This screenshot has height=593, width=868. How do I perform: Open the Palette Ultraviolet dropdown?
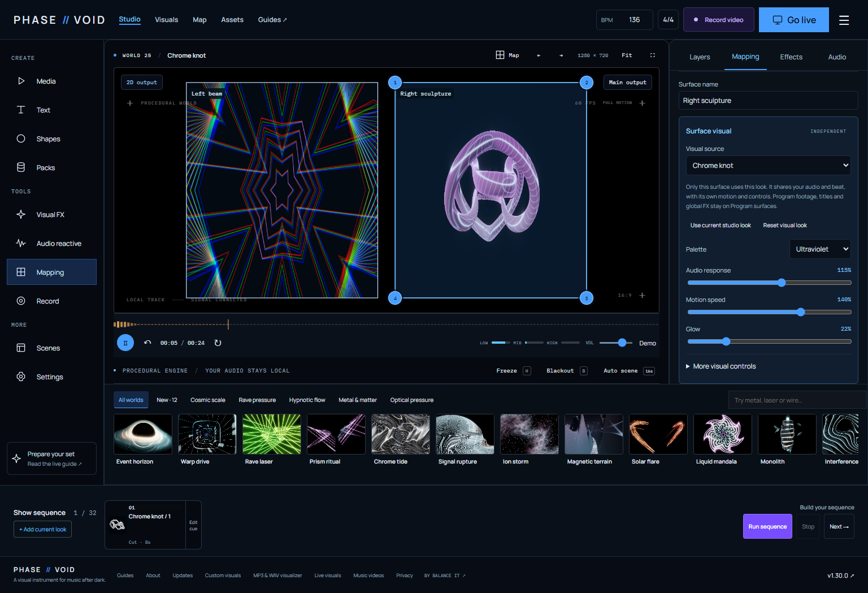point(820,249)
